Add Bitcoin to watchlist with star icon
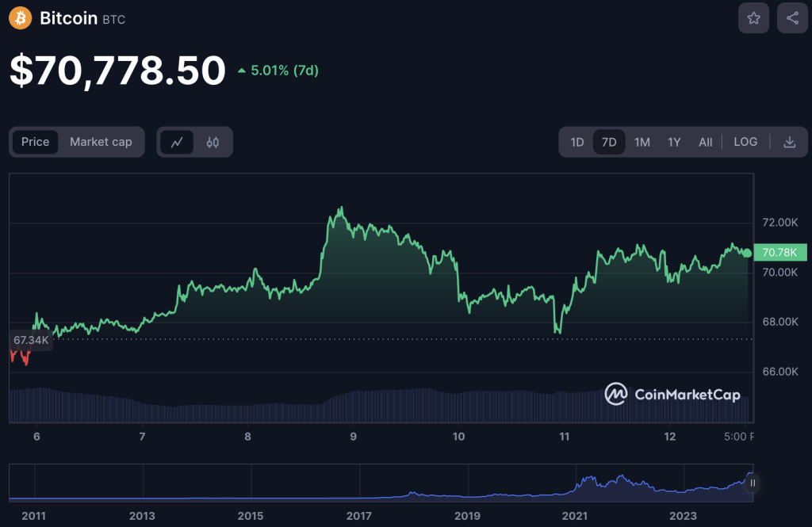Viewport: 812px width, 527px height. coord(753,18)
